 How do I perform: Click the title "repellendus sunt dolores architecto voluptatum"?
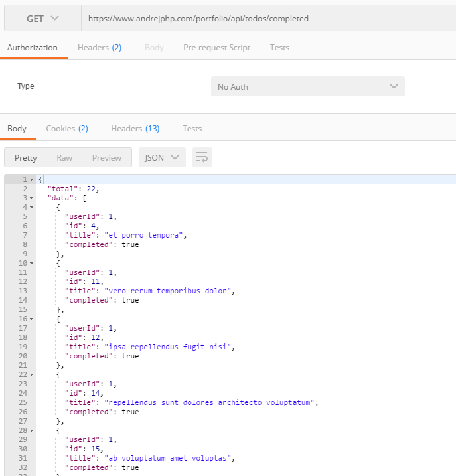point(209,402)
